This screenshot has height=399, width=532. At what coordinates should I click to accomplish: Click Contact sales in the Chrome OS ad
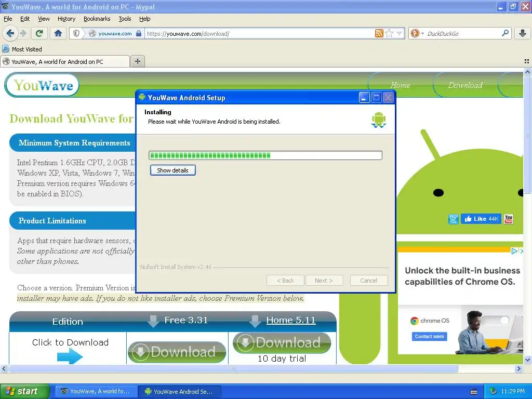coord(429,336)
